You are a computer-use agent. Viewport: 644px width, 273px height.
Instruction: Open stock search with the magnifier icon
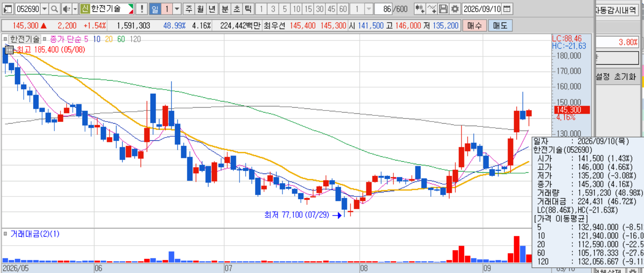(x=54, y=9)
